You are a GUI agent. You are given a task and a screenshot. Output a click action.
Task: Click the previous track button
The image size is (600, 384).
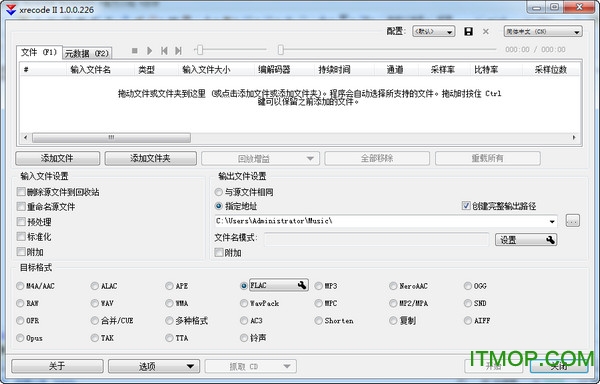164,50
